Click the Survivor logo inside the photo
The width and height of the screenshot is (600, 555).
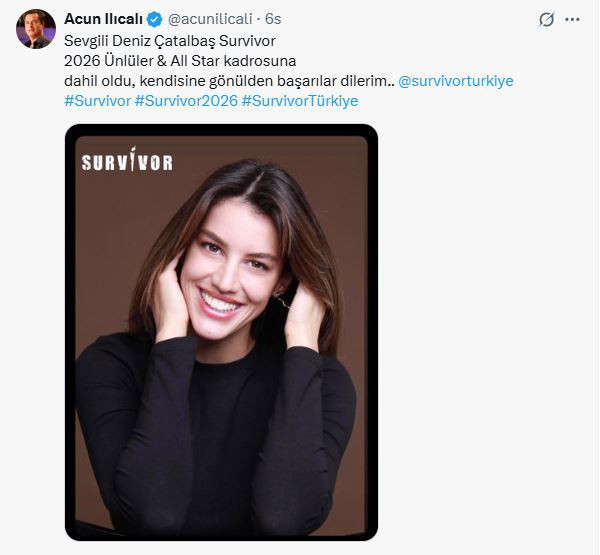click(x=127, y=162)
